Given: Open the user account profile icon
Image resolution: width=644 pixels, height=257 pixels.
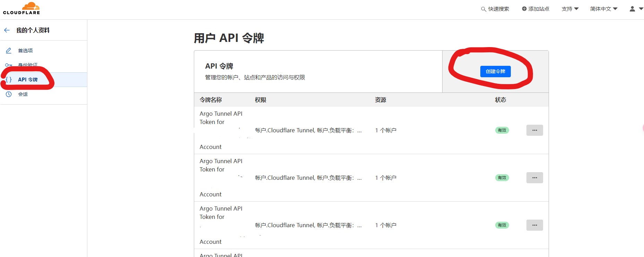Looking at the screenshot, I should tap(632, 9).
